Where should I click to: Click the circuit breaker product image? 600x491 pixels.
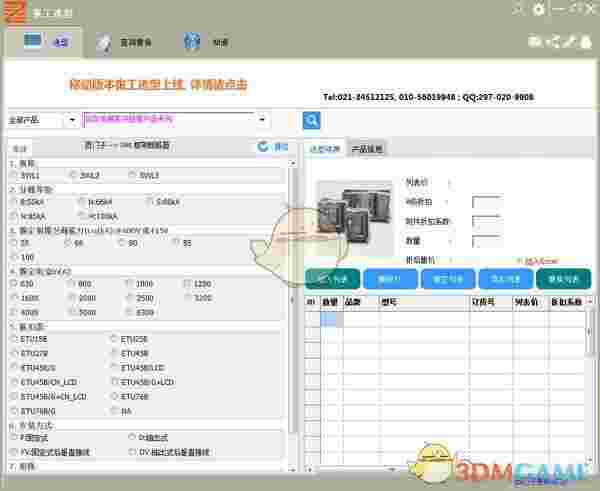tap(355, 216)
